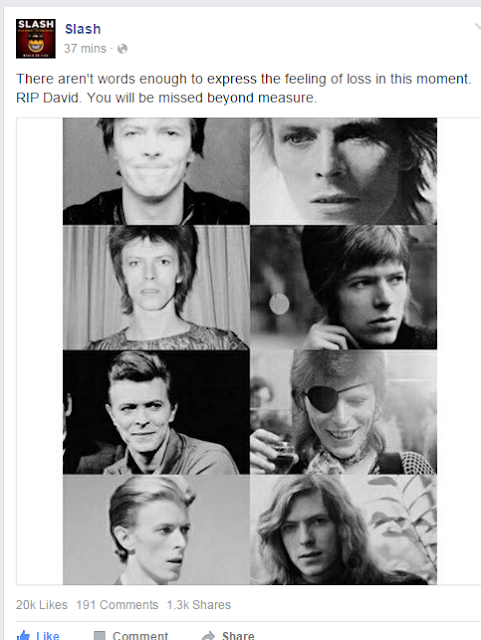
Task: Click the Comment button text
Action: pos(140,635)
